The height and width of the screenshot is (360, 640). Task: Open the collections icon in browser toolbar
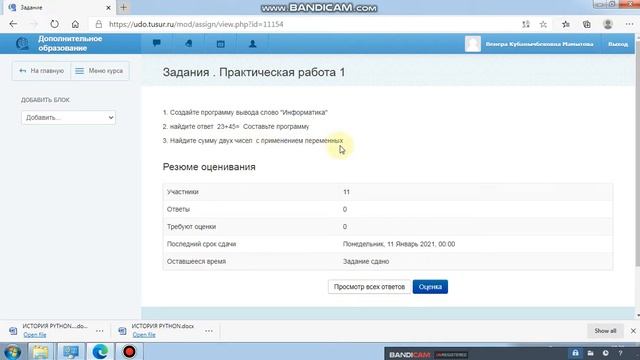click(587, 24)
